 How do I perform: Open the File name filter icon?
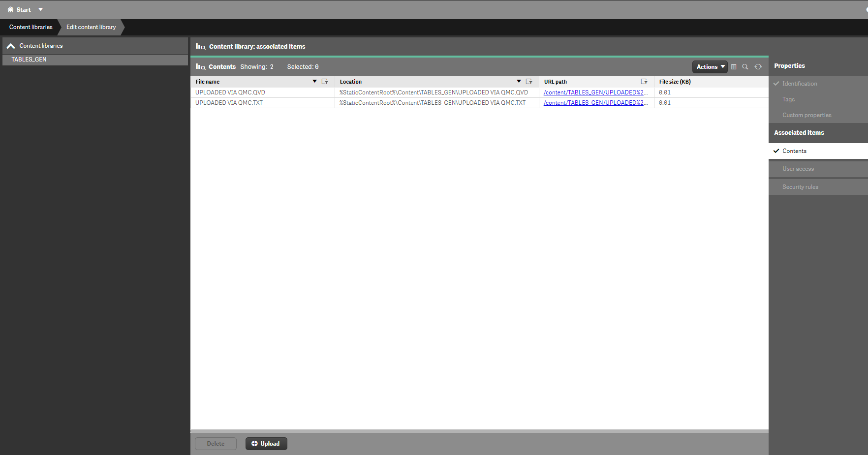click(x=325, y=82)
